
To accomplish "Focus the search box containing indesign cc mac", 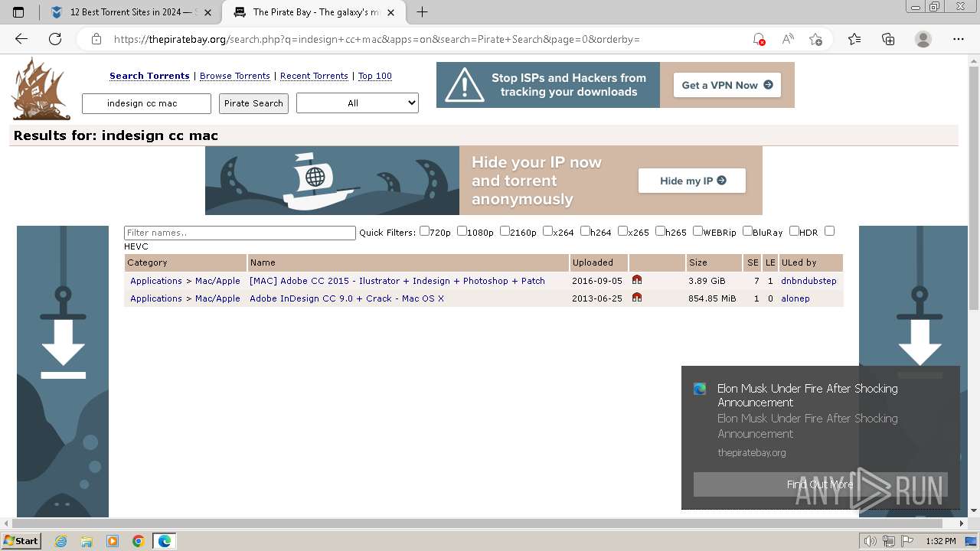I will click(x=146, y=103).
